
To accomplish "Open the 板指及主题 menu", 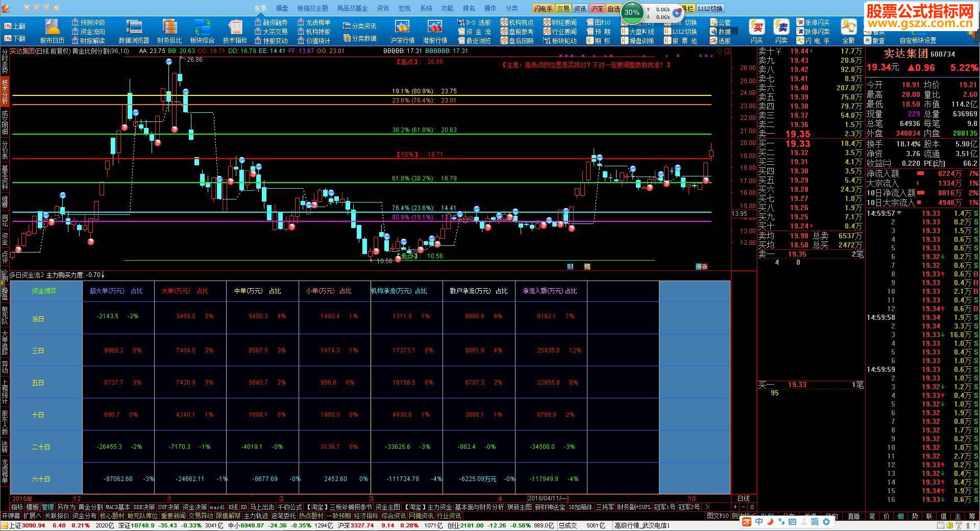I will (312, 8).
